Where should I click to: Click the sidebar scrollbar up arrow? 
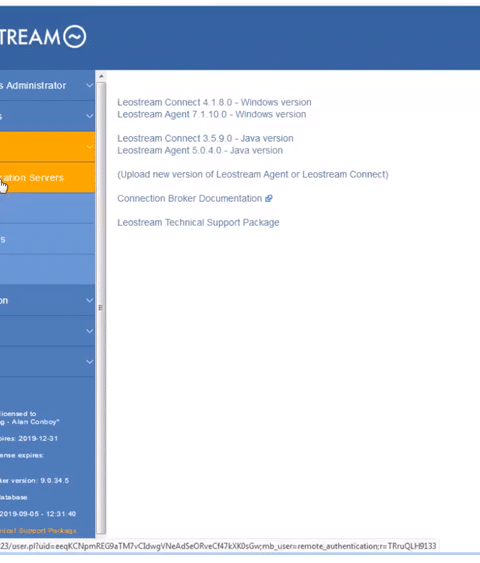coord(101,76)
